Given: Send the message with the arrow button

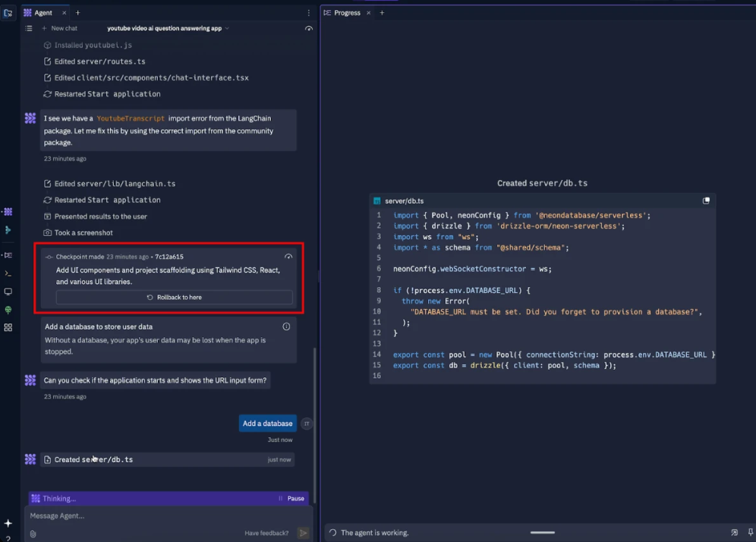Looking at the screenshot, I should coord(304,533).
